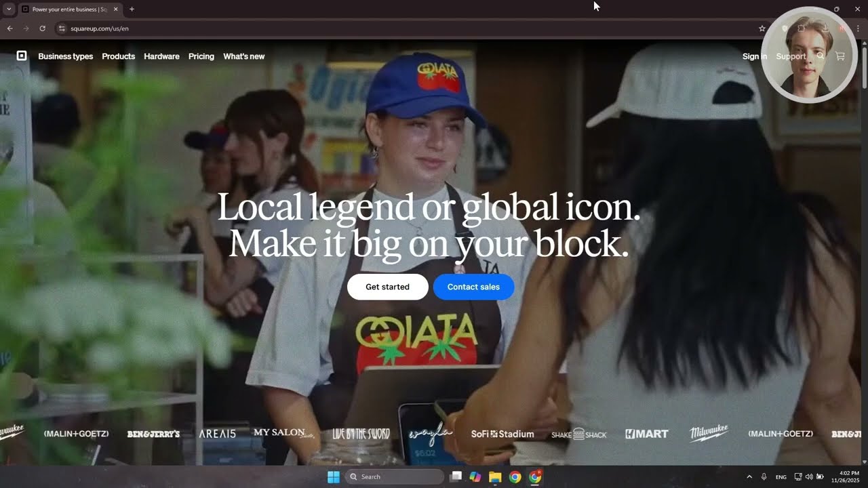Screen dimensions: 868x488
Task: Open the Support link
Action: click(791, 56)
